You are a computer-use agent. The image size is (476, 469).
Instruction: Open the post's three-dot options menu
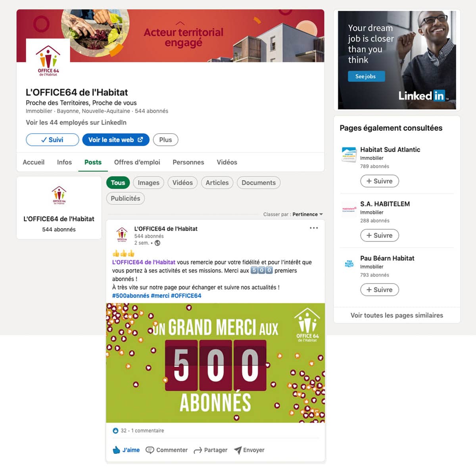(x=314, y=228)
